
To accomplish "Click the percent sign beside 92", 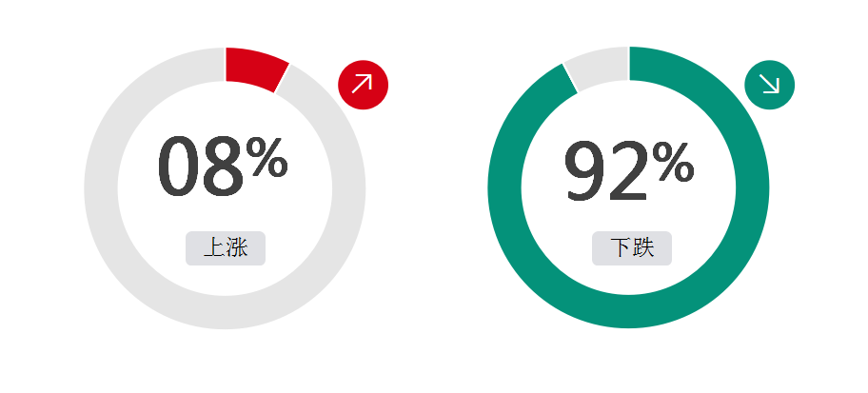I will click(673, 162).
